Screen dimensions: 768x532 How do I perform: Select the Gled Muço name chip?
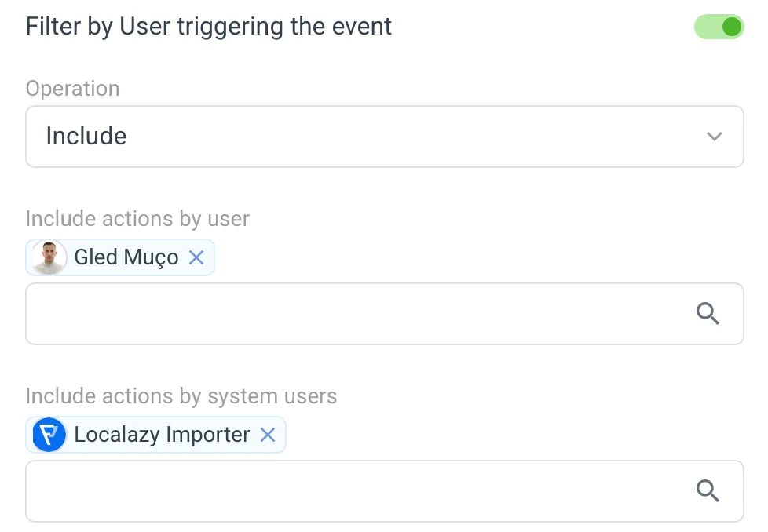pyautogui.click(x=126, y=257)
